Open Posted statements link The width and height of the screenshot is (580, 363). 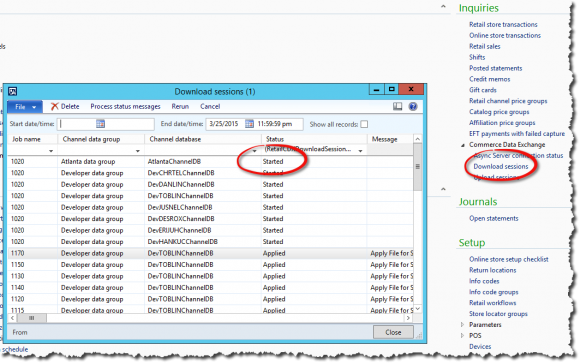tap(496, 68)
